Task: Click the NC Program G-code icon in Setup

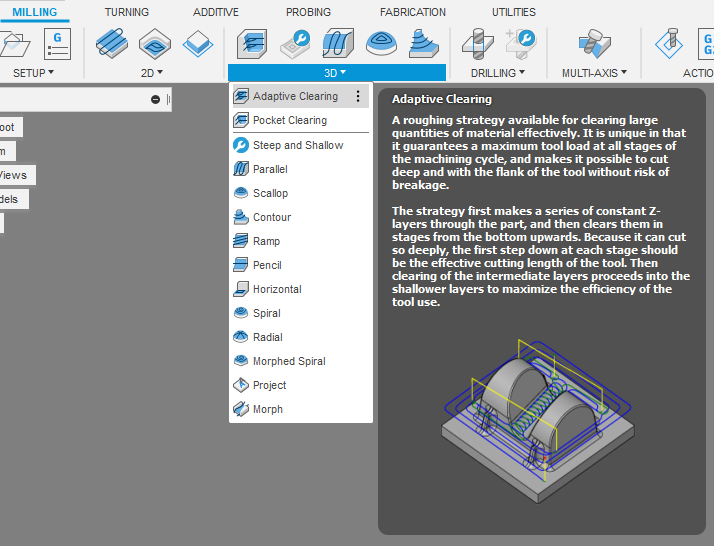Action: (x=57, y=44)
